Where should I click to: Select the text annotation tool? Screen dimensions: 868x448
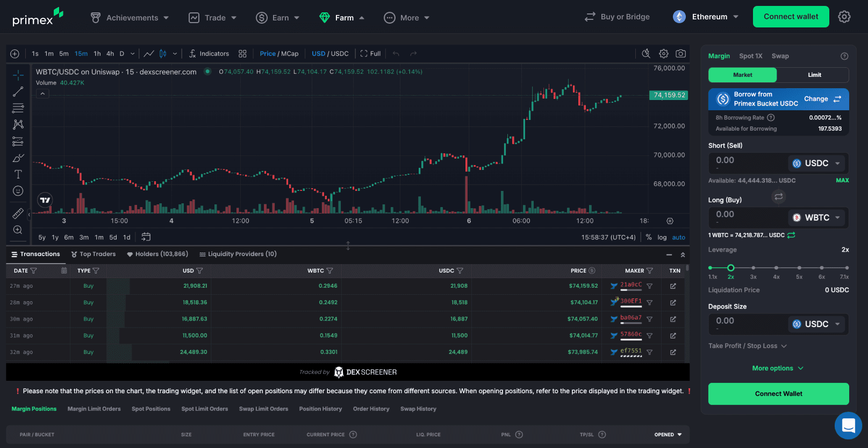pos(18,174)
